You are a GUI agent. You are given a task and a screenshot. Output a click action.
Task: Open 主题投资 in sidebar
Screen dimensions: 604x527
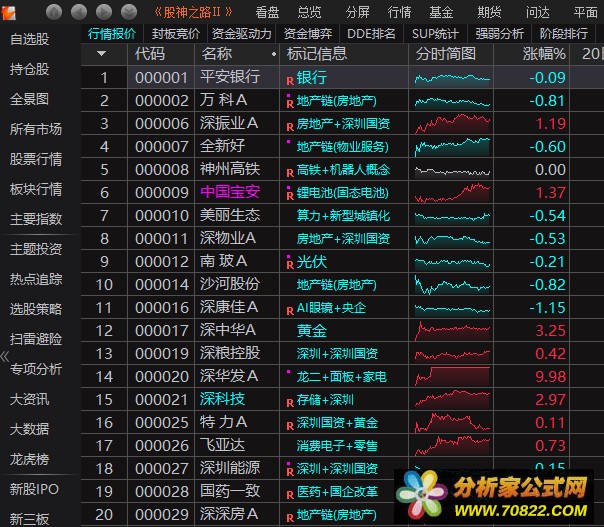(36, 249)
